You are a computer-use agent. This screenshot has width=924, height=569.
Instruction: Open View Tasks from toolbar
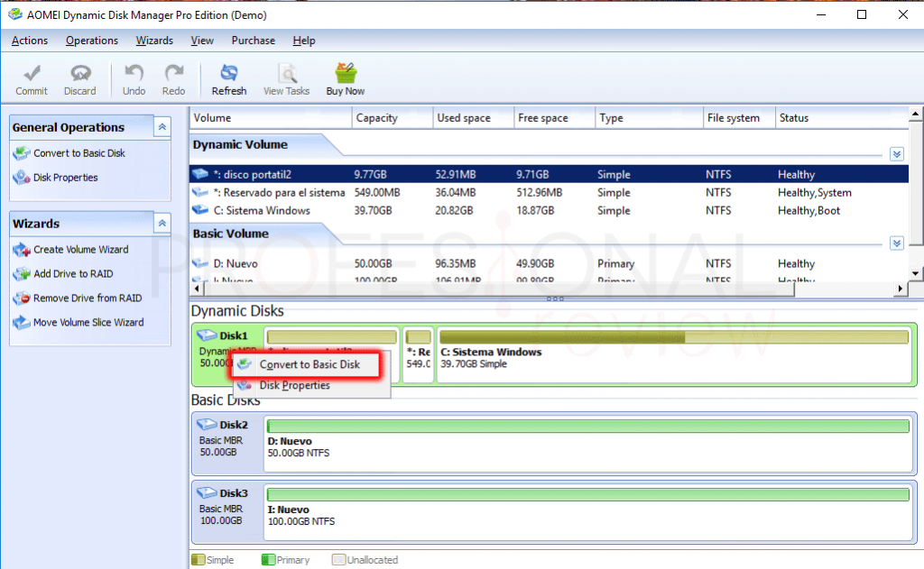tap(286, 79)
